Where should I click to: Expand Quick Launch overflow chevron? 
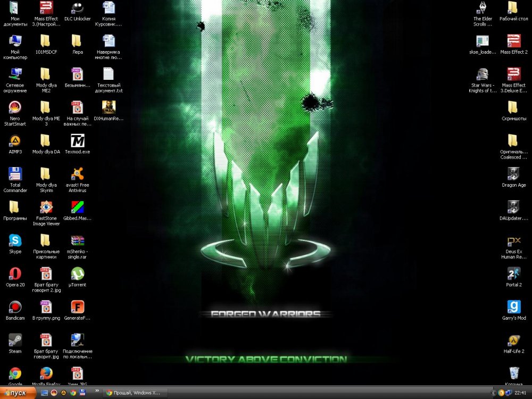[x=97, y=390]
